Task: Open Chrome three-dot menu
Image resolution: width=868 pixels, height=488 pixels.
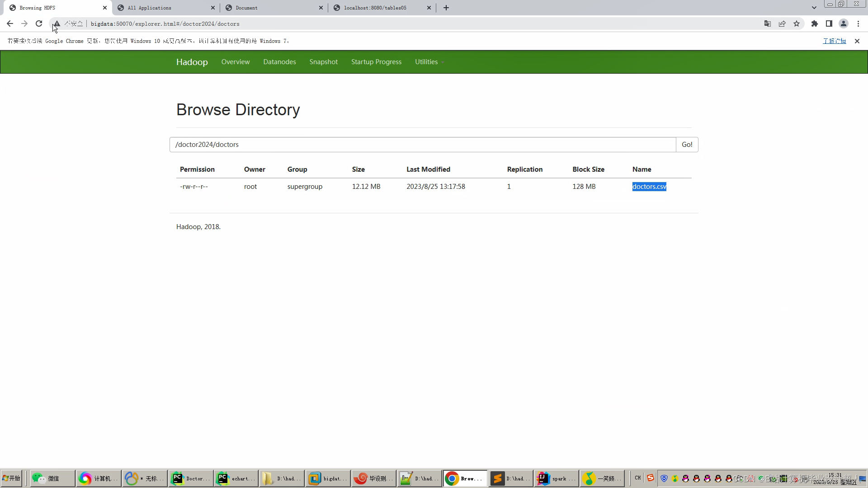Action: click(858, 23)
